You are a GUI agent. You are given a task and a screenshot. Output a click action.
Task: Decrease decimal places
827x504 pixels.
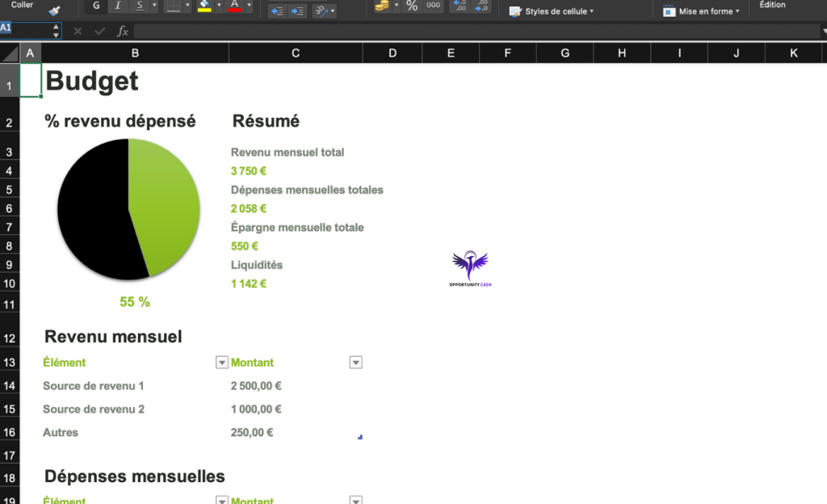tap(481, 6)
